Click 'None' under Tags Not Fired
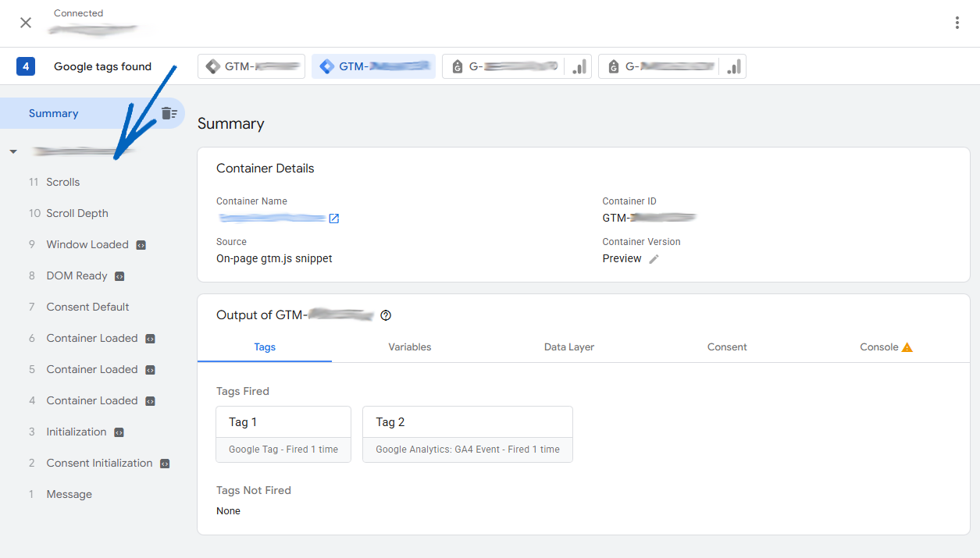This screenshot has height=558, width=980. [x=229, y=511]
